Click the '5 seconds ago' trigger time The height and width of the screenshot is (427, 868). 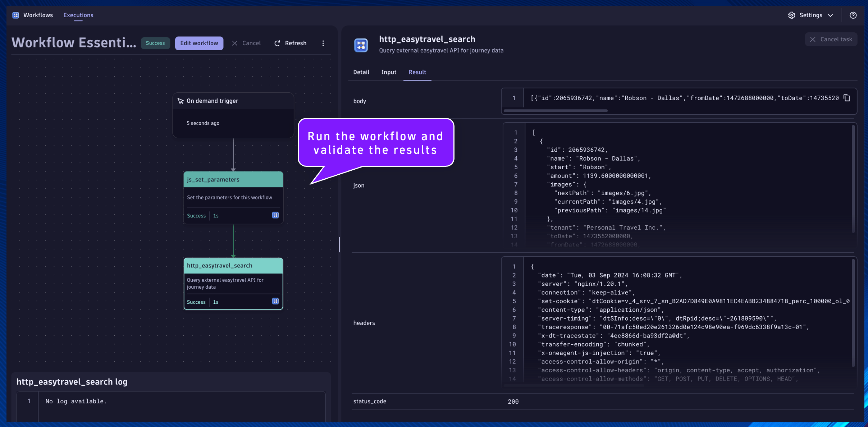coord(203,123)
